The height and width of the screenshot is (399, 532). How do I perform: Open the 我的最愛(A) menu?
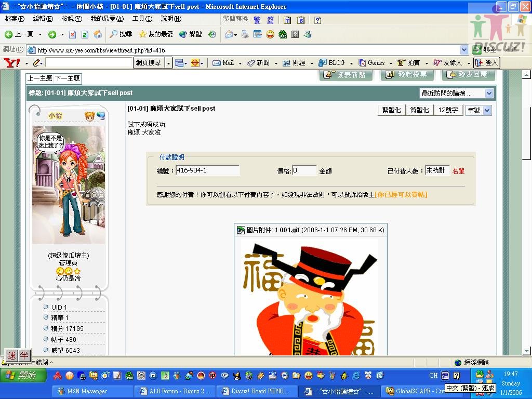(107, 19)
